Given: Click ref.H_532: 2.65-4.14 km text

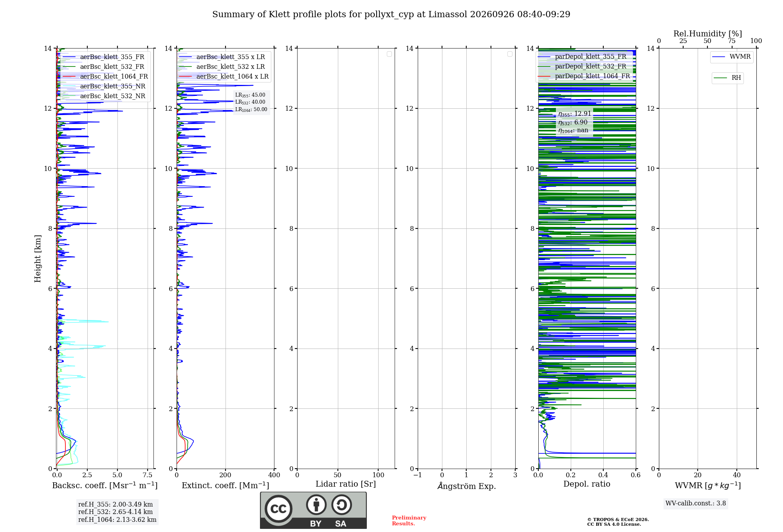Looking at the screenshot, I should (x=115, y=512).
